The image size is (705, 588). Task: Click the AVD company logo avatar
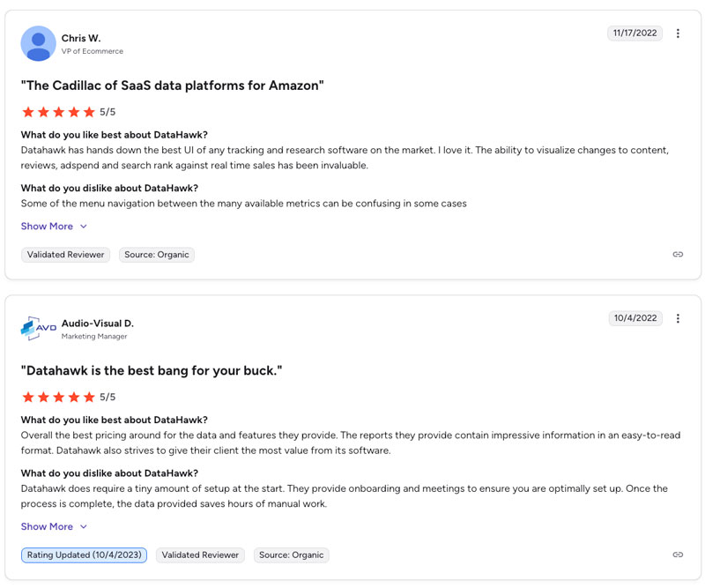[x=38, y=328]
